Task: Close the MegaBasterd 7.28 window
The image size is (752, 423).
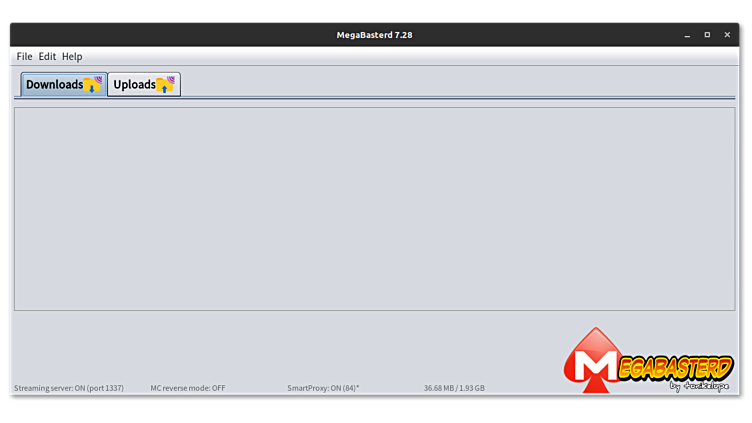Action: coord(727,35)
